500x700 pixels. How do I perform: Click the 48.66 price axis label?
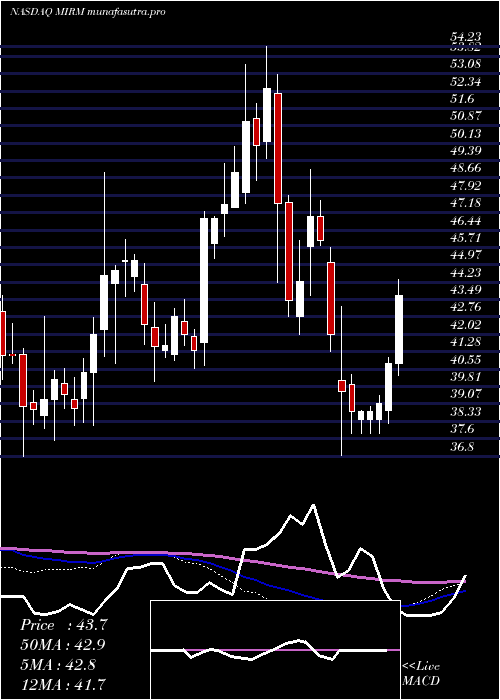tap(465, 168)
